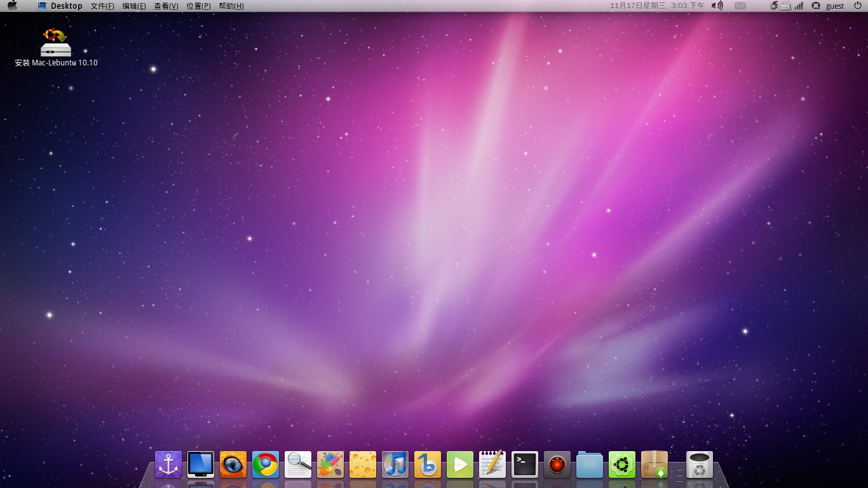Click the keyboard input method icon
Screen dimensions: 868x488
click(x=785, y=6)
